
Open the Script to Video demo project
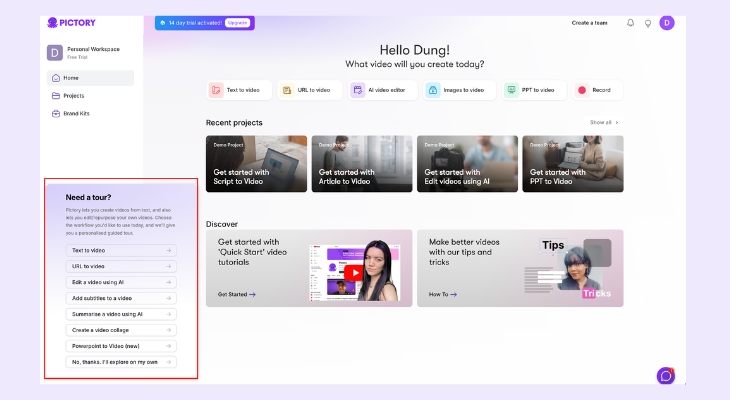256,164
